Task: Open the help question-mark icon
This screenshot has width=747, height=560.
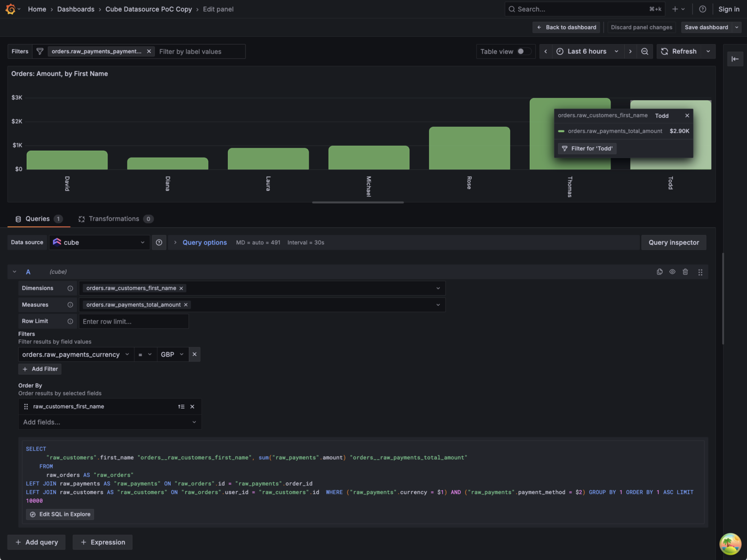Action: click(703, 9)
